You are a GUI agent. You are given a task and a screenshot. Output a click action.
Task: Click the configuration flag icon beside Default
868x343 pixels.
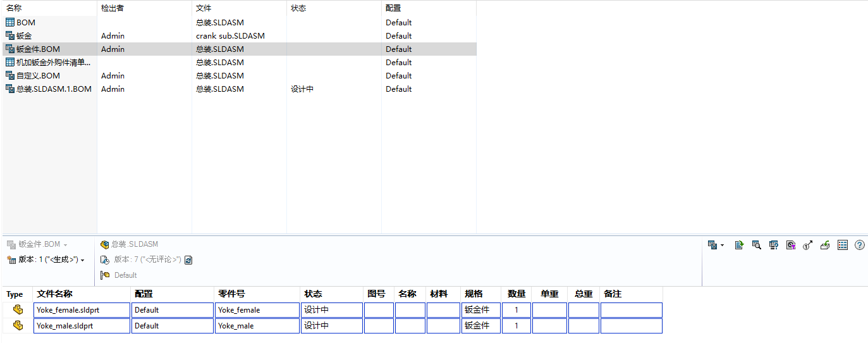pos(105,275)
